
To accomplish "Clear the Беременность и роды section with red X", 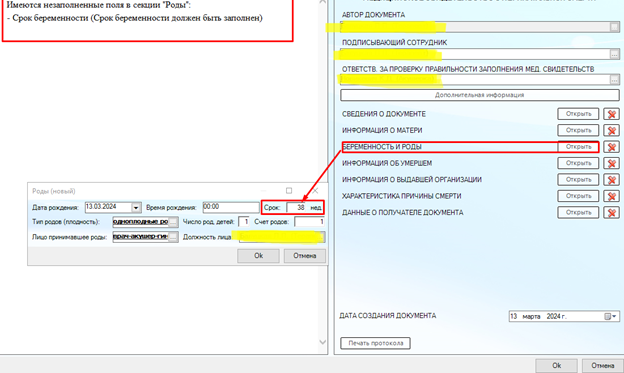I will (x=611, y=147).
